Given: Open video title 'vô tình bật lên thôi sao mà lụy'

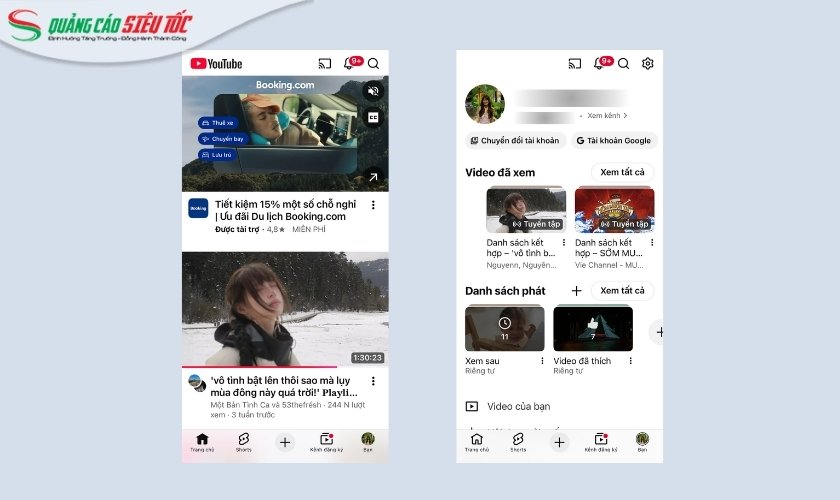Looking at the screenshot, I should (284, 386).
